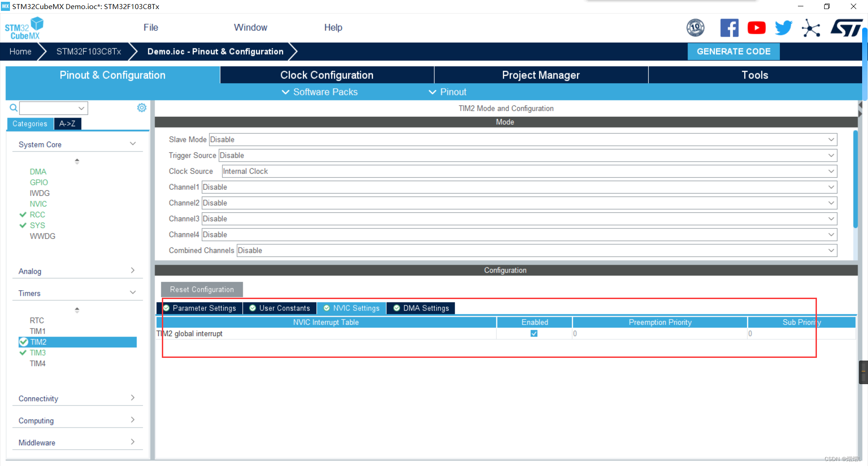Open the Window menu

pyautogui.click(x=250, y=28)
